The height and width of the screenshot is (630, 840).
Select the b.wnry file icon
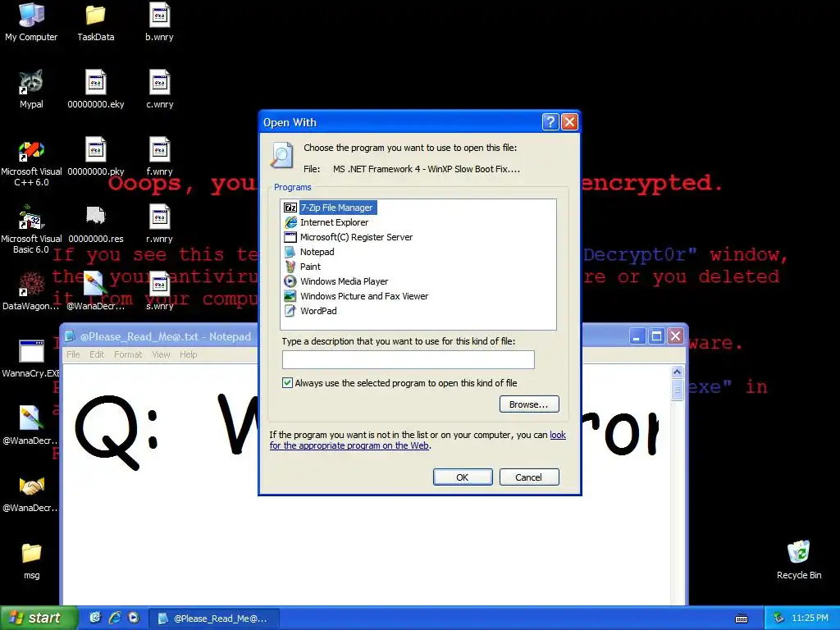coord(159,22)
